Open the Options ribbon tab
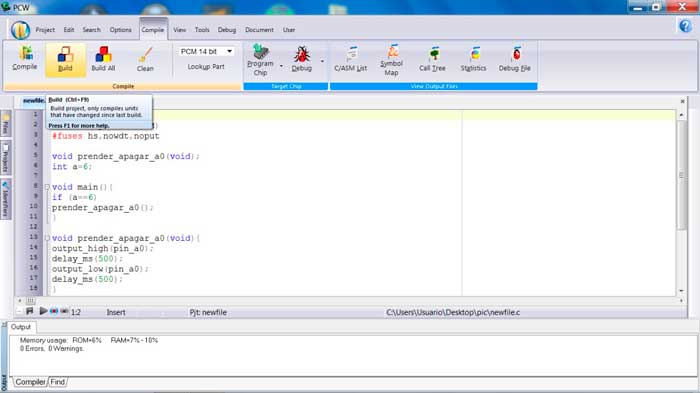This screenshot has height=393, width=700. [x=121, y=30]
